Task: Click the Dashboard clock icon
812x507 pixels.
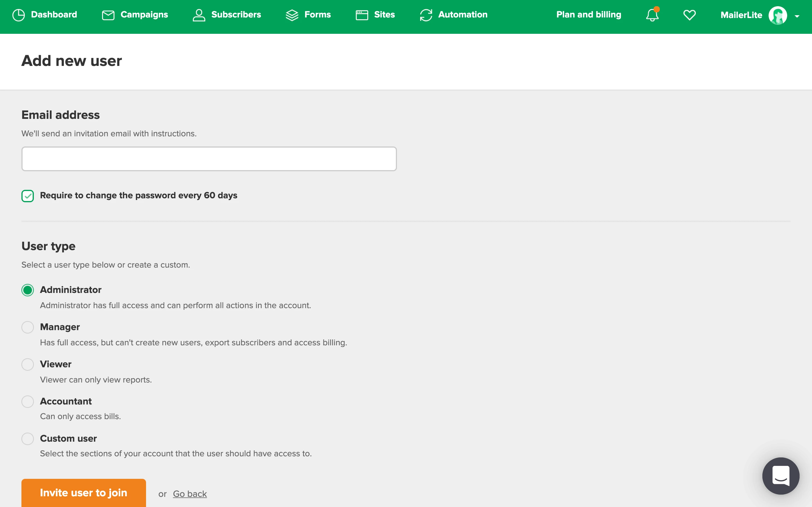Action: (x=18, y=15)
